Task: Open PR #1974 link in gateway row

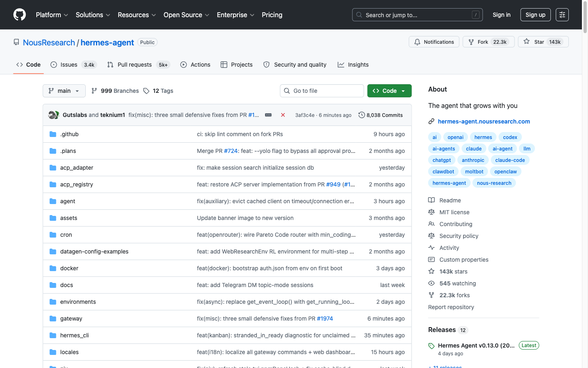Action: click(x=325, y=319)
